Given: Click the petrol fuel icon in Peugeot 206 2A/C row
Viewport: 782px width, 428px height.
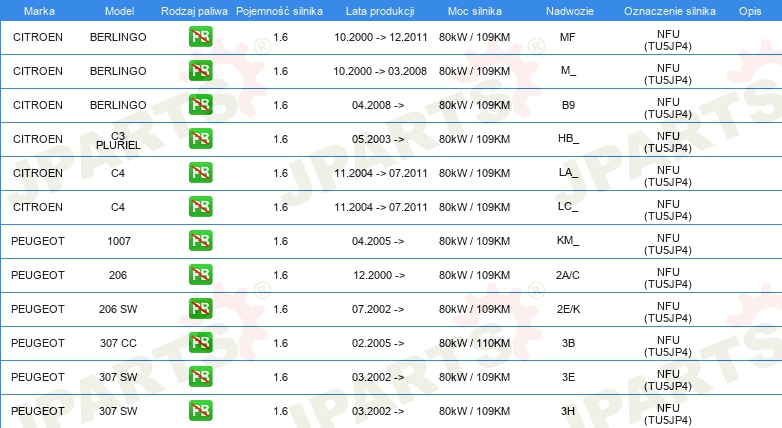Looking at the screenshot, I should point(200,274).
